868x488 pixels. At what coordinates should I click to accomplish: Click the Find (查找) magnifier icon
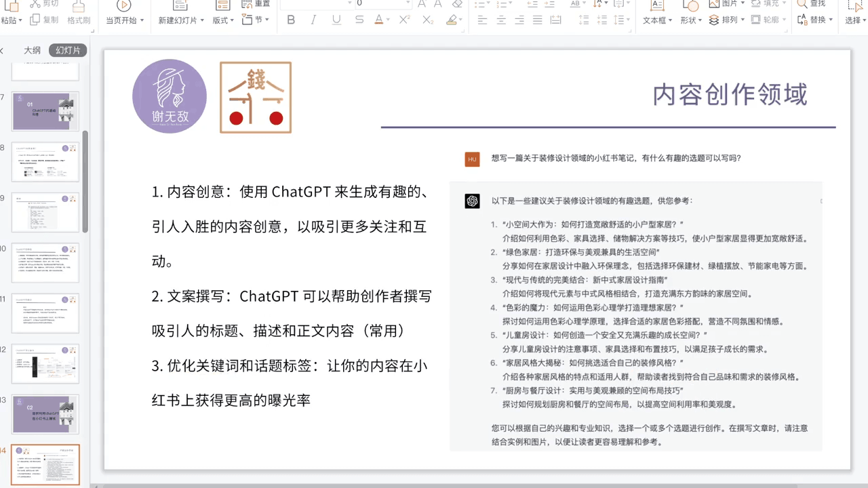pos(802,3)
